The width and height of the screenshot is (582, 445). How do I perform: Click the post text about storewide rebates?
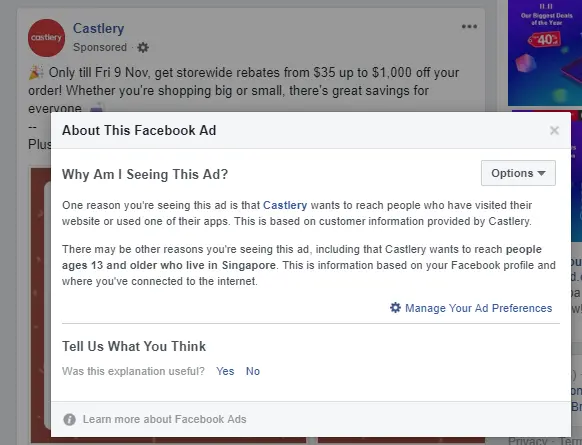click(244, 91)
